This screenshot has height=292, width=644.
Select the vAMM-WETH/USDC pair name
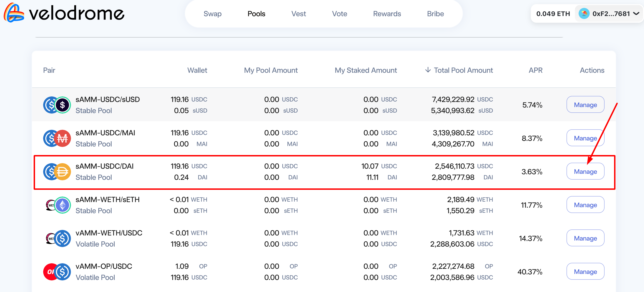tap(109, 233)
